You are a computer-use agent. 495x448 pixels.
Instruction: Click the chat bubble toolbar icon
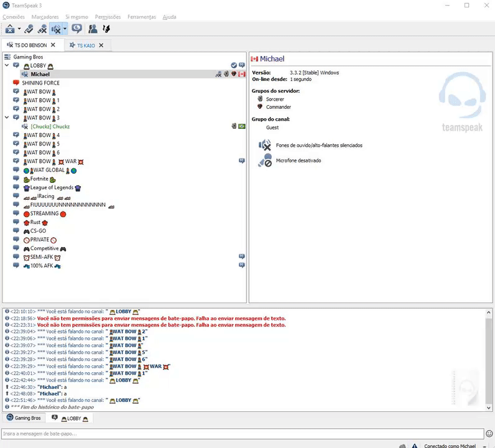76,29
